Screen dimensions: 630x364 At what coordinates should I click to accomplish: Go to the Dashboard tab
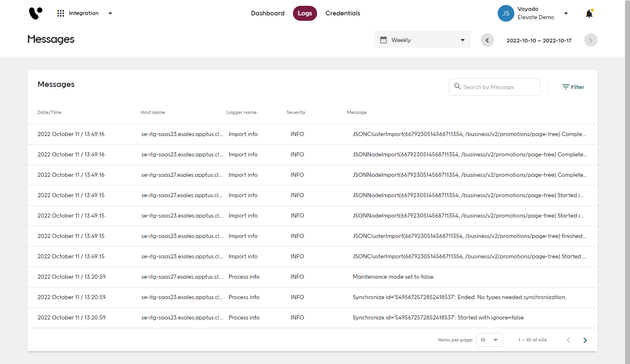coord(268,13)
